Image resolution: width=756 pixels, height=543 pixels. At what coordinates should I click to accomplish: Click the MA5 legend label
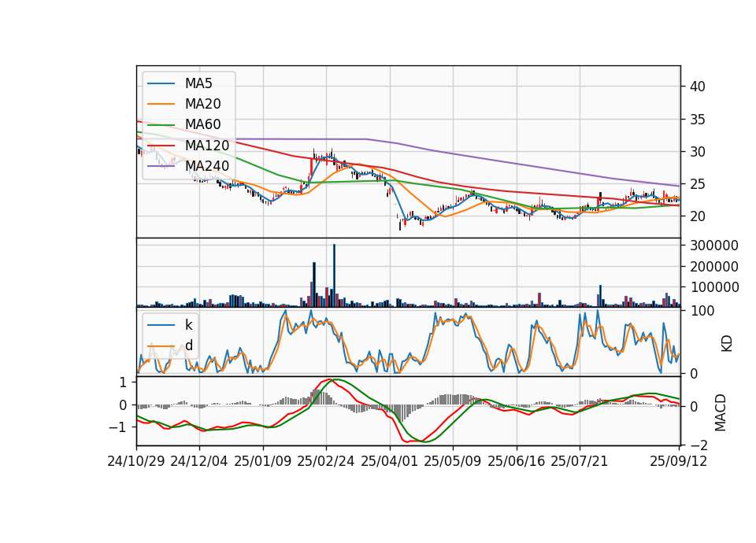click(198, 83)
